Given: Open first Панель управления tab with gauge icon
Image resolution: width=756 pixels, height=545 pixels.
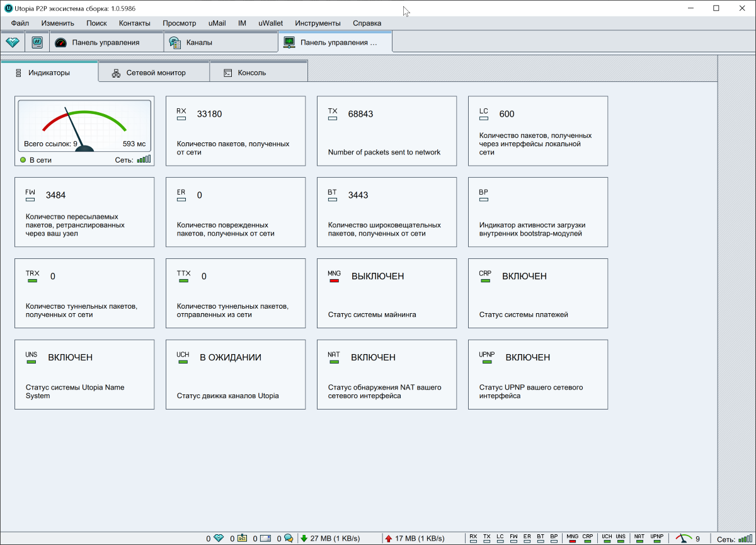Looking at the screenshot, I should point(106,42).
